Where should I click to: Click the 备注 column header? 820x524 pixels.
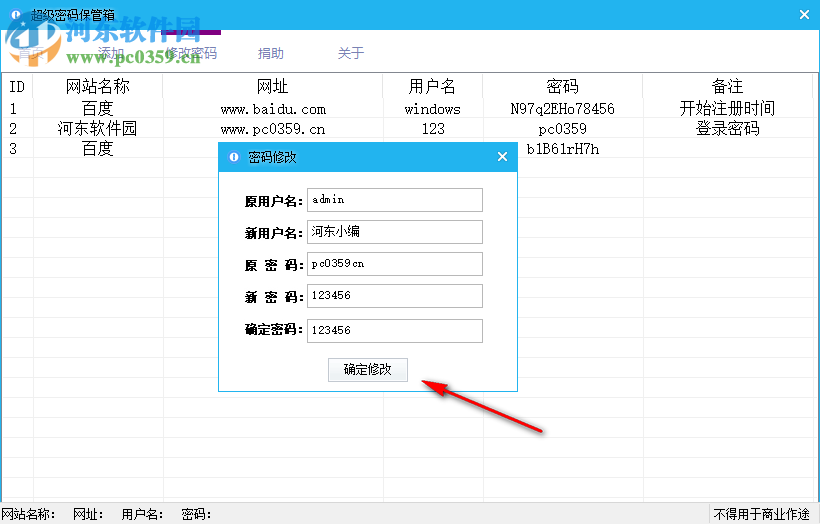point(727,86)
